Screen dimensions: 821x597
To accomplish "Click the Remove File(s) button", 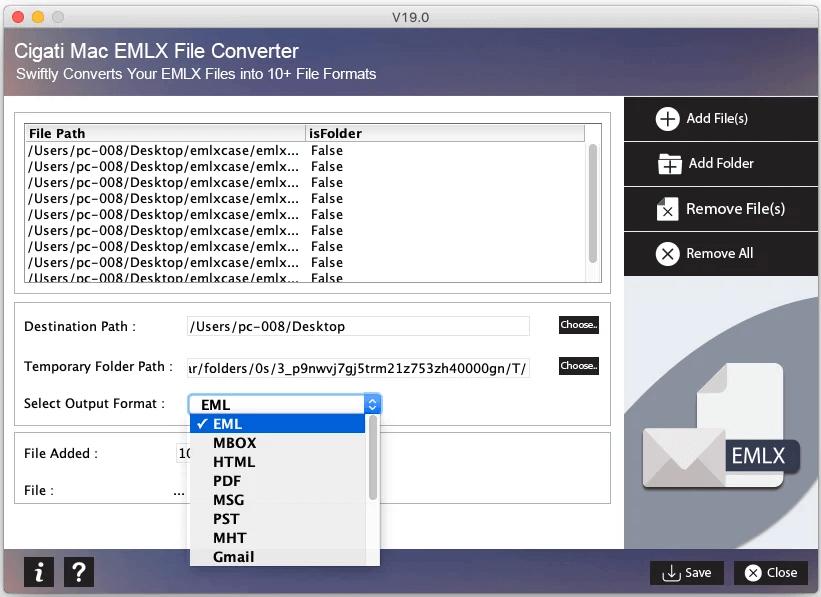I will point(720,209).
